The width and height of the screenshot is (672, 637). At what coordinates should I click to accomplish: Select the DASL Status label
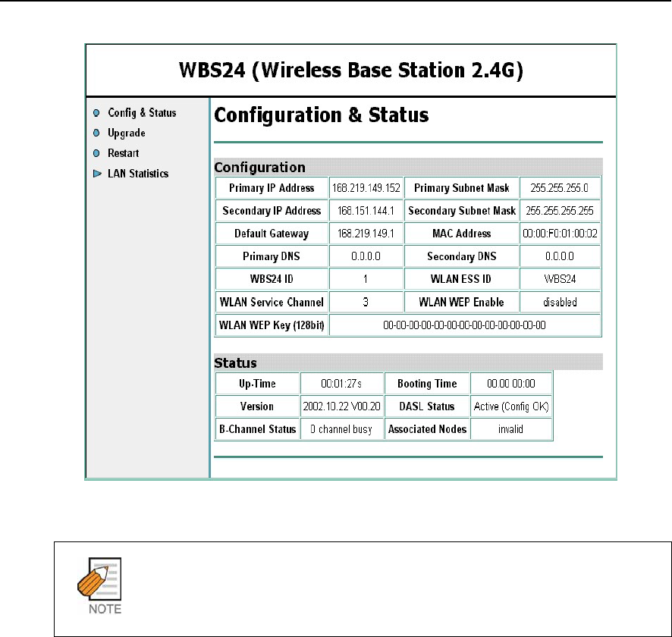tap(427, 406)
